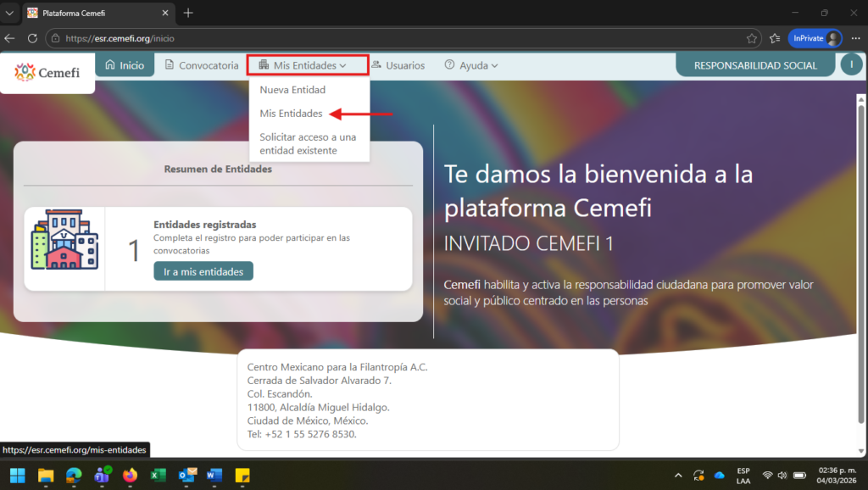Image resolution: width=868 pixels, height=490 pixels.
Task: Click the registered entities buildings illustration
Action: click(64, 241)
